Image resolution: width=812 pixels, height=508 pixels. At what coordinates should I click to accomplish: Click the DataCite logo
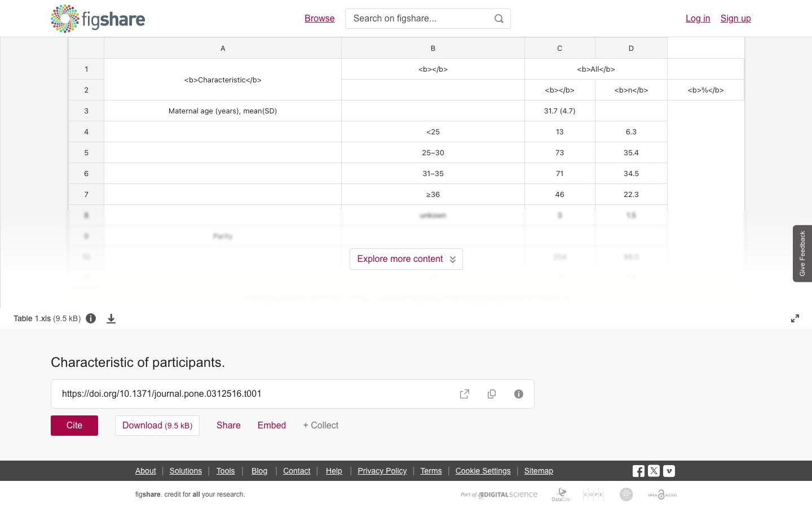tap(561, 494)
